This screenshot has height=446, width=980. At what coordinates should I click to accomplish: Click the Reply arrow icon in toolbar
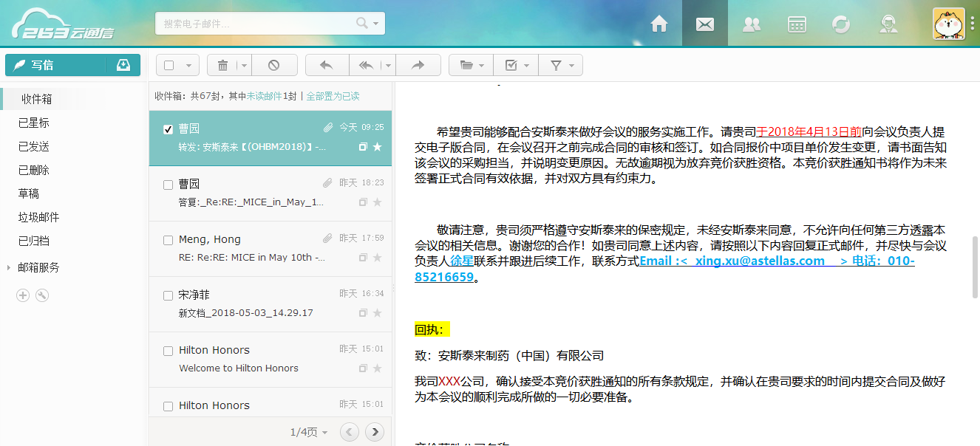point(327,65)
